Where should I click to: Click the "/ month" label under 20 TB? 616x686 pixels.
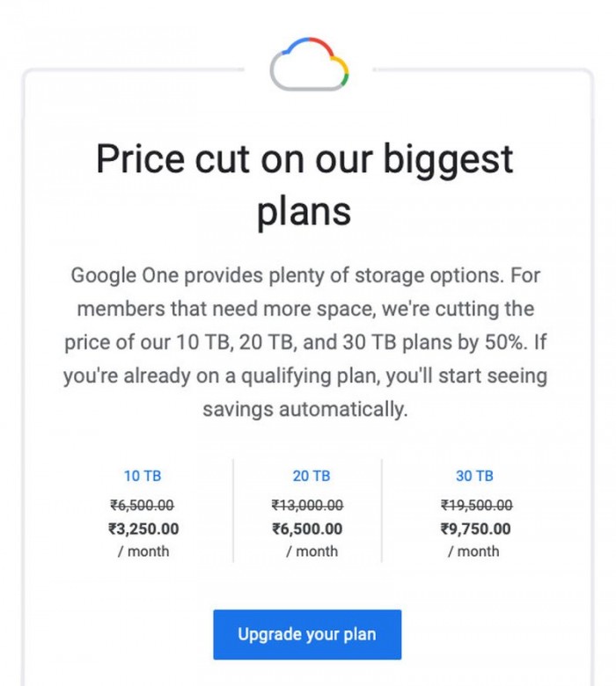click(x=312, y=551)
